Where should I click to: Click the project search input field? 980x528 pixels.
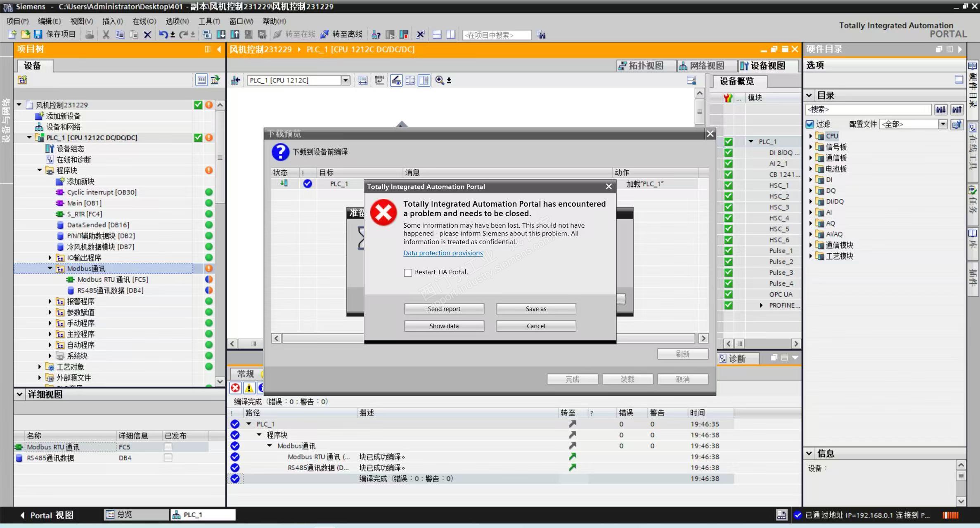(497, 35)
